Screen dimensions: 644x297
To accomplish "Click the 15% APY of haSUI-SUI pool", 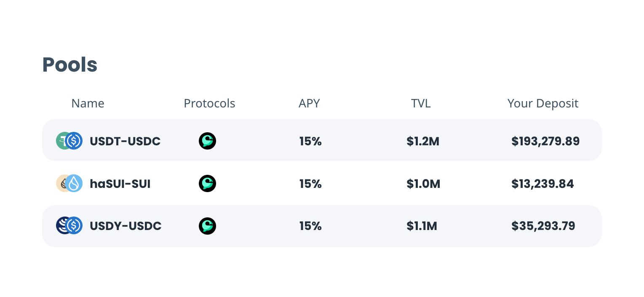I will pyautogui.click(x=310, y=184).
